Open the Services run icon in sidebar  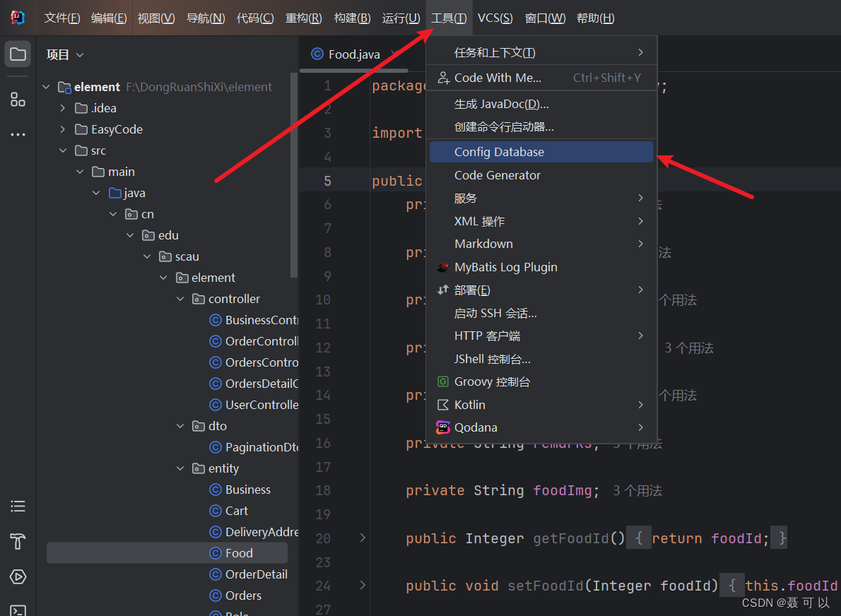tap(18, 577)
